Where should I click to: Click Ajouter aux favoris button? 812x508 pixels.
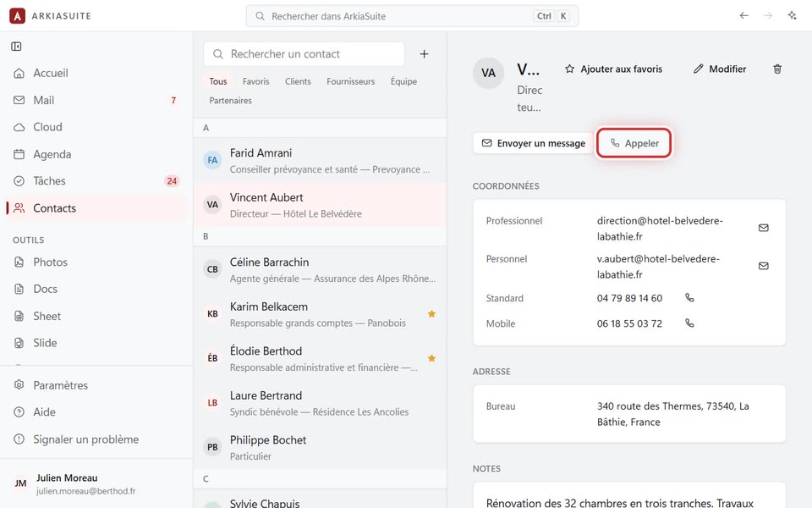tap(614, 69)
